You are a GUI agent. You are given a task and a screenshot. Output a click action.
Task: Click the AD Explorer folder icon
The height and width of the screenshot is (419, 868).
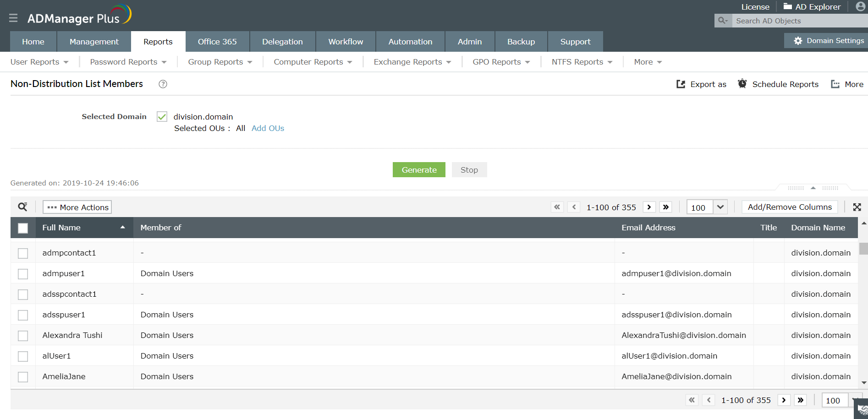coord(788,6)
